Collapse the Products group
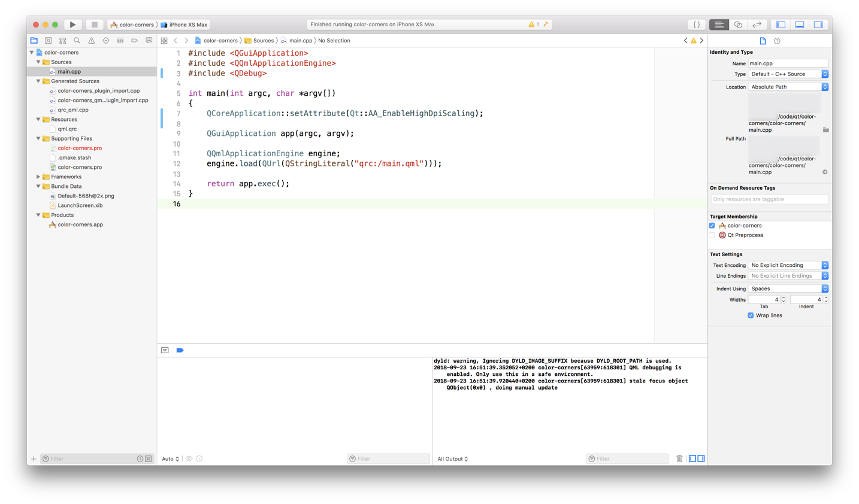The height and width of the screenshot is (504, 859). tap(38, 215)
